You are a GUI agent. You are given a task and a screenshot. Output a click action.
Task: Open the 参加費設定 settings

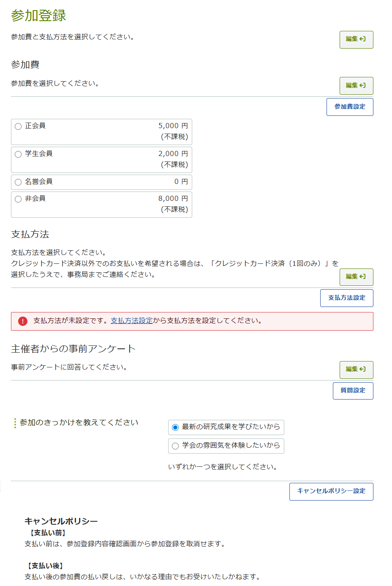(350, 107)
